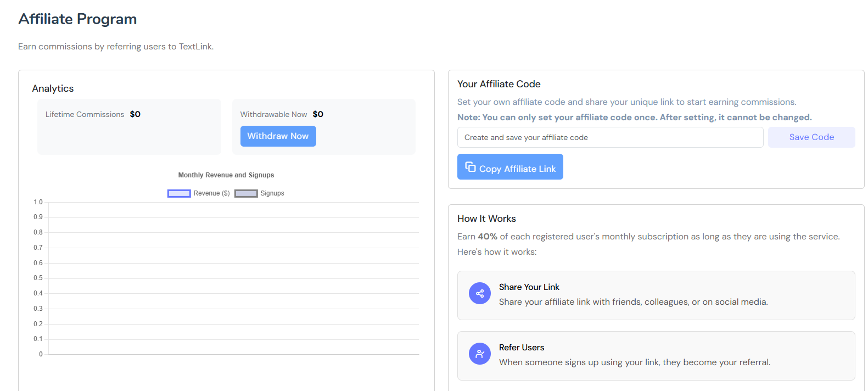868x391 pixels.
Task: Click the Withdraw Now button
Action: [x=278, y=136]
